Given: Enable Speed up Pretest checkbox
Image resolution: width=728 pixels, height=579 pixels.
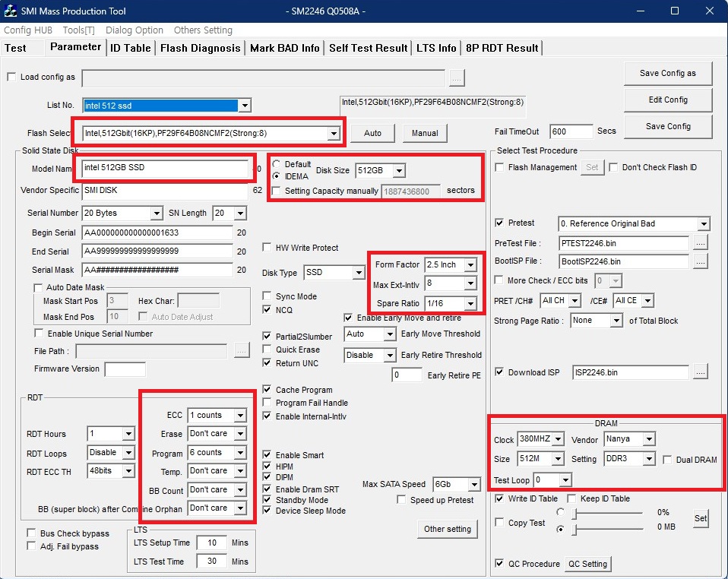Looking at the screenshot, I should click(x=401, y=500).
